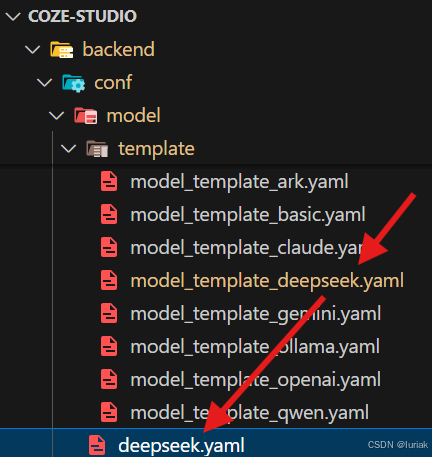Click the file icon of model_template_deepseek.yaml
The image size is (432, 457).
[109, 280]
